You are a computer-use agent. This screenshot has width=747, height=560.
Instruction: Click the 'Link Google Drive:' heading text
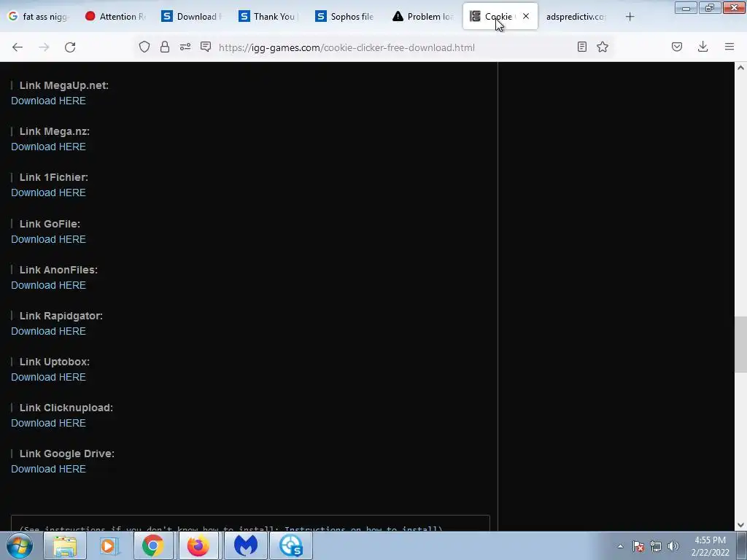point(66,454)
